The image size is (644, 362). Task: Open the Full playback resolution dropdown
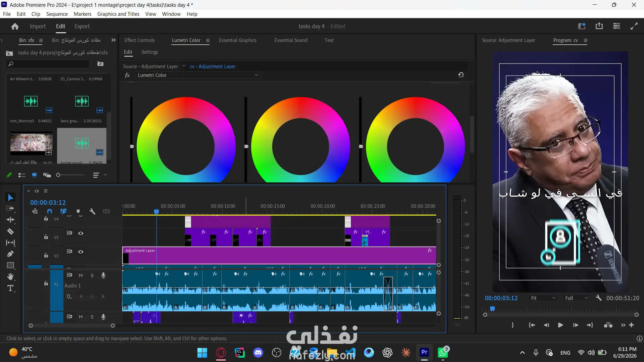[x=577, y=298]
